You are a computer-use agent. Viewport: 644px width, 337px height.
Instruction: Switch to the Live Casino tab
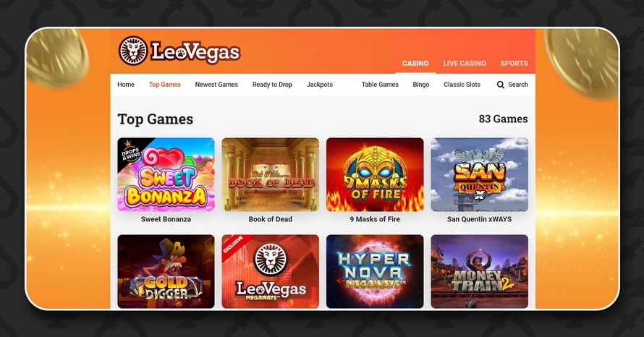[x=465, y=64]
